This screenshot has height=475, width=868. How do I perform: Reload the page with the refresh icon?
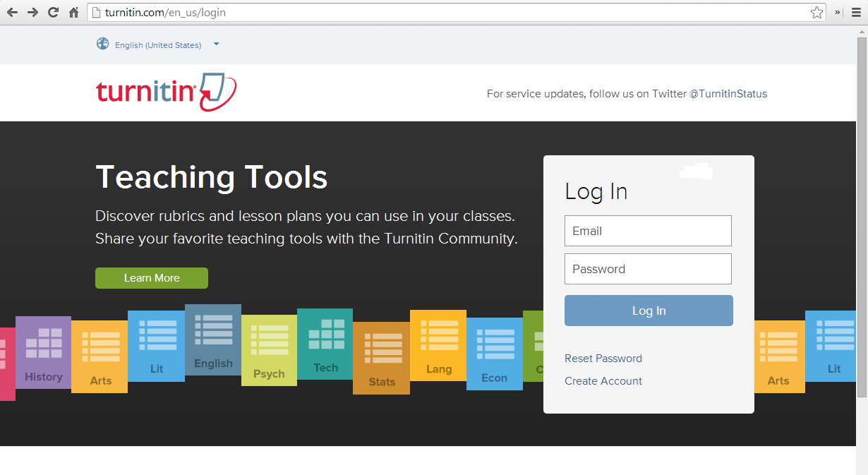tap(53, 12)
